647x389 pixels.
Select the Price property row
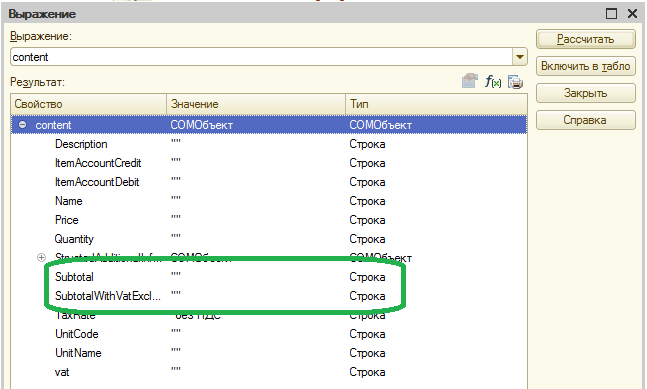(x=269, y=220)
